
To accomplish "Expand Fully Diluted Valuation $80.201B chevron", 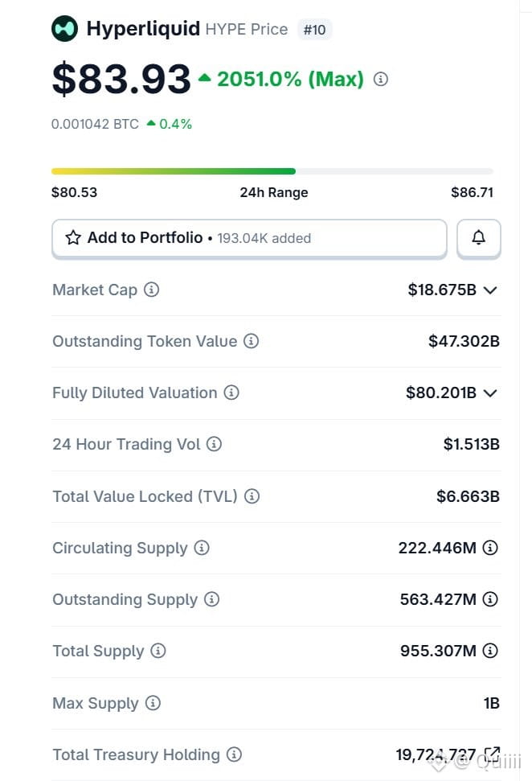I will pyautogui.click(x=490, y=393).
